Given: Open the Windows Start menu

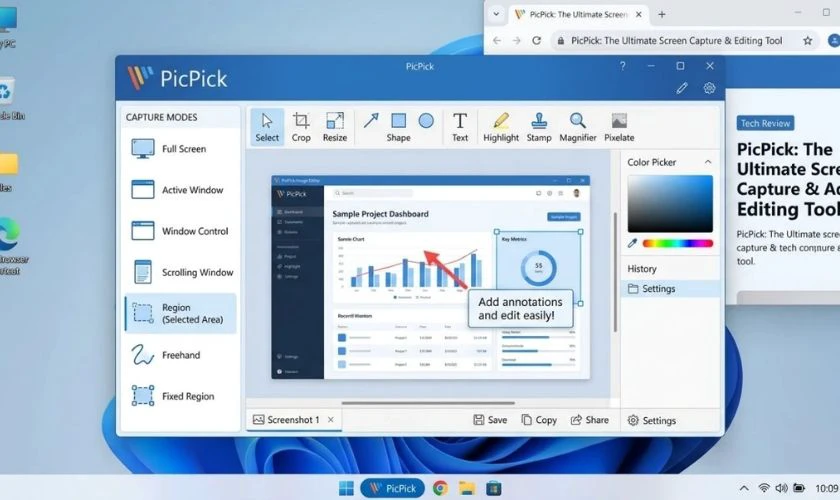Looking at the screenshot, I should (x=346, y=488).
